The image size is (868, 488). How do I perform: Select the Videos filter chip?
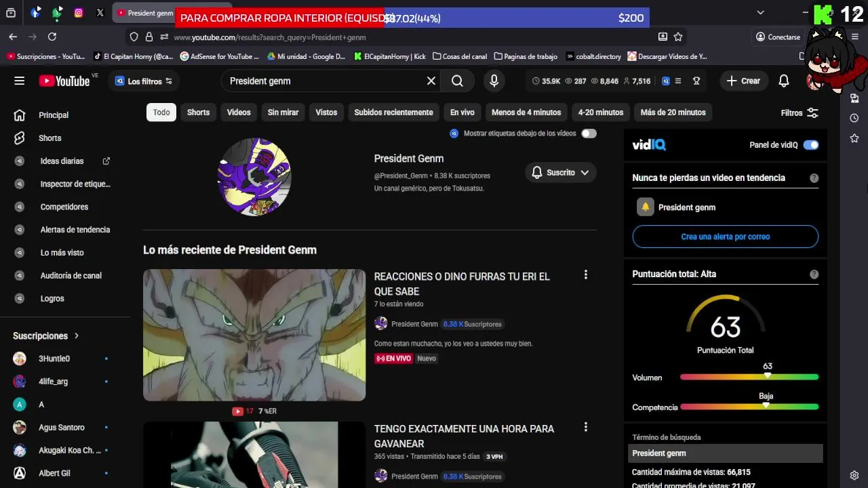tap(239, 113)
